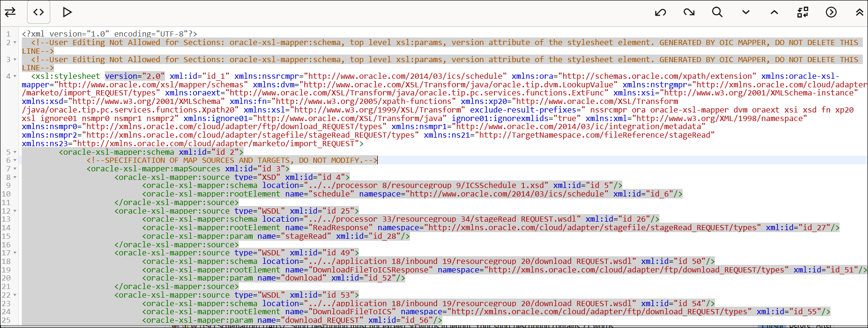This screenshot has width=868, height=328.
Task: Collapse the comment at line 3
Action: [15, 60]
